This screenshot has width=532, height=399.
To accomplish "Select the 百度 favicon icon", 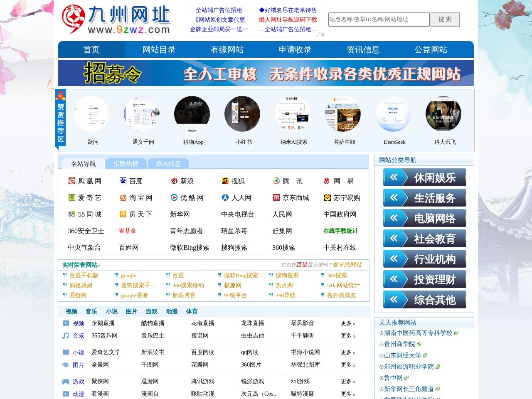I will (123, 180).
